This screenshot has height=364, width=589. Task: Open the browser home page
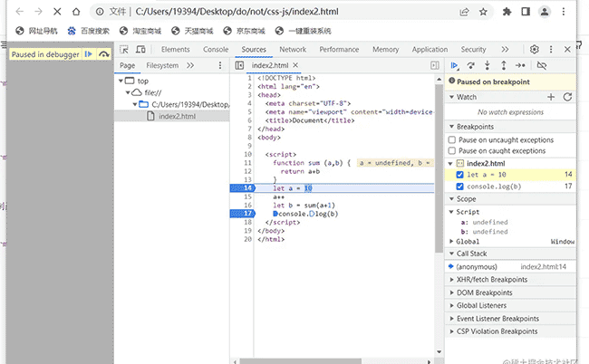(76, 12)
